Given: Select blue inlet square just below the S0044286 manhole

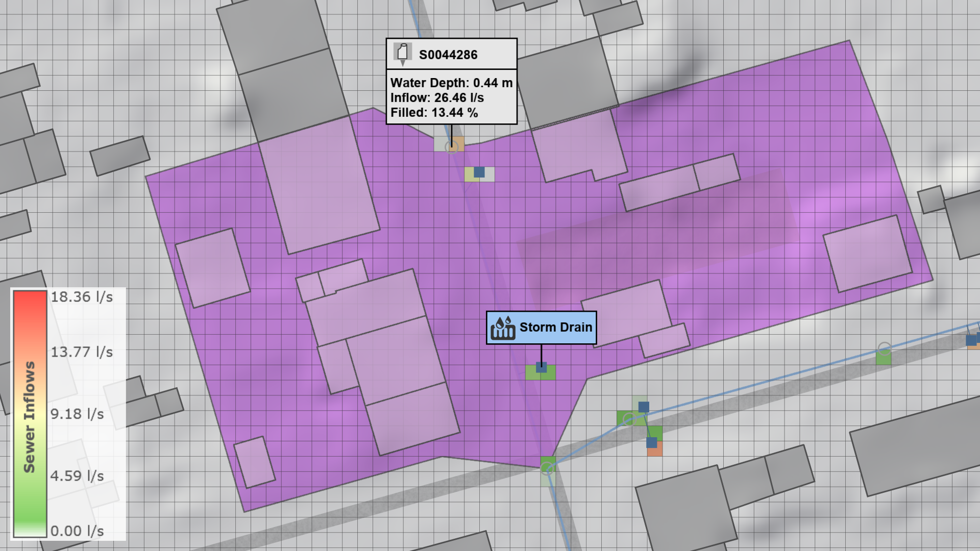Looking at the screenshot, I should (x=479, y=172).
